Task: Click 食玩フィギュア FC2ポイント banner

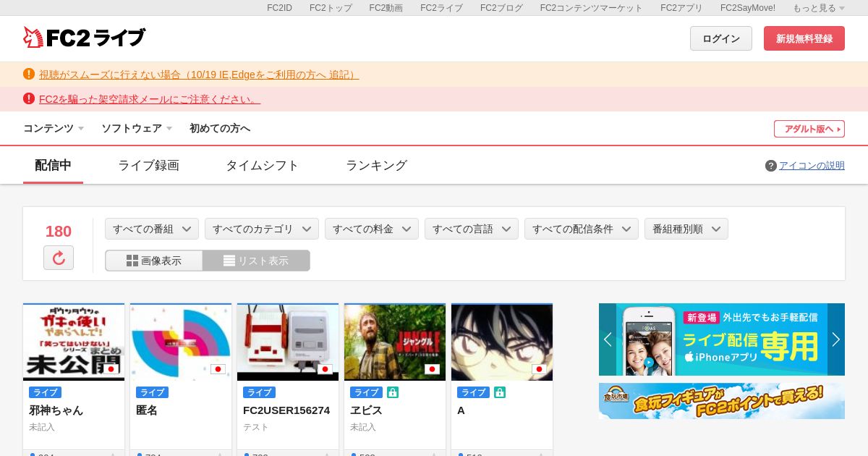Action: click(722, 401)
